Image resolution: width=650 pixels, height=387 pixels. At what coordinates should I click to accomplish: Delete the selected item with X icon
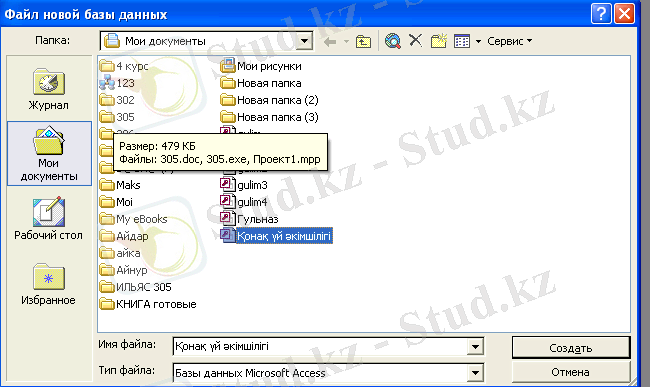coord(415,41)
